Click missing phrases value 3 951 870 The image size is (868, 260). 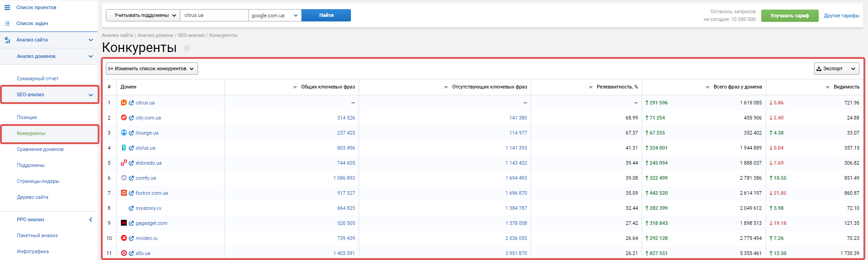516,253
